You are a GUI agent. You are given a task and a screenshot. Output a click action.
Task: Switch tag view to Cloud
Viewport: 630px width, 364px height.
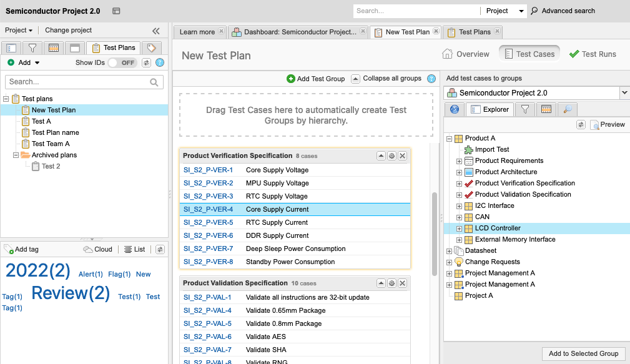98,249
